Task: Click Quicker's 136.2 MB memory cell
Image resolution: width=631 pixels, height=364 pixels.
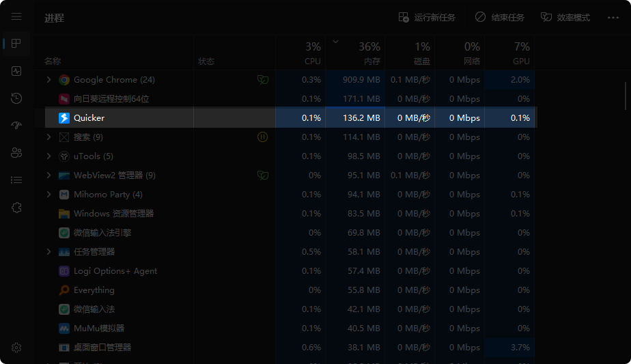Action: [x=355, y=118]
